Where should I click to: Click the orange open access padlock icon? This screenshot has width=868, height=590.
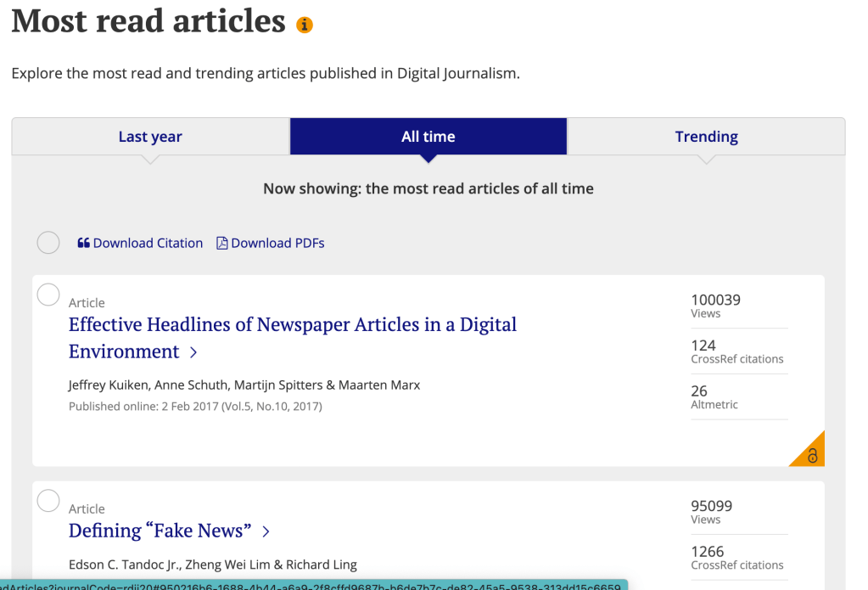(x=811, y=455)
